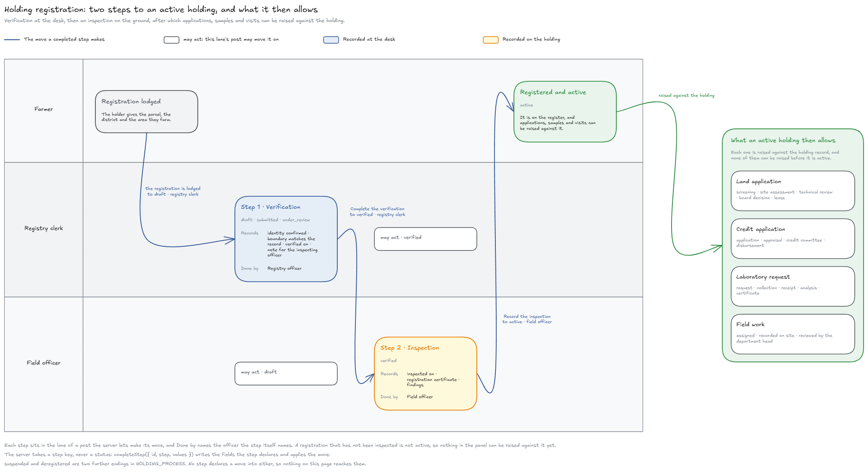This screenshot has width=868, height=474.
Task: Click the Registered and active node
Action: click(565, 112)
